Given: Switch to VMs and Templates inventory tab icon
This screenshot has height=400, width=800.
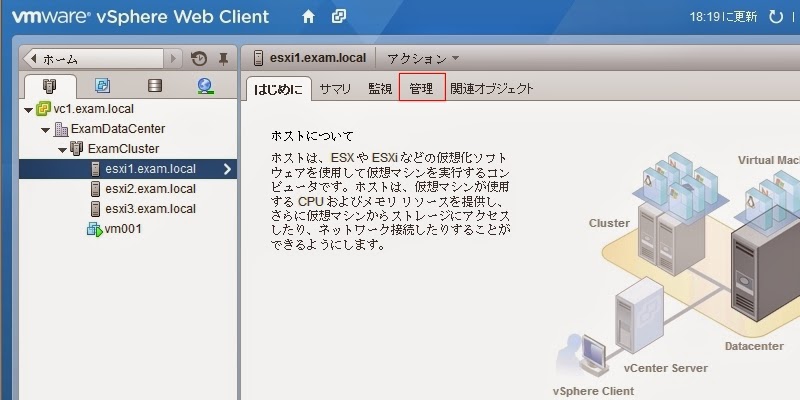Looking at the screenshot, I should (x=103, y=86).
